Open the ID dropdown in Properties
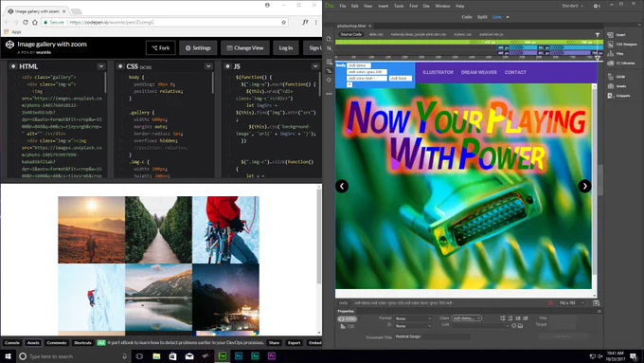 (413, 326)
